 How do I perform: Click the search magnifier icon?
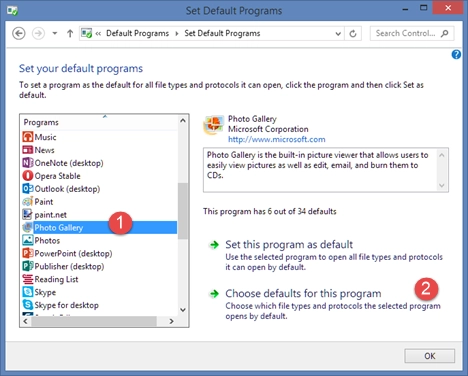tap(444, 33)
